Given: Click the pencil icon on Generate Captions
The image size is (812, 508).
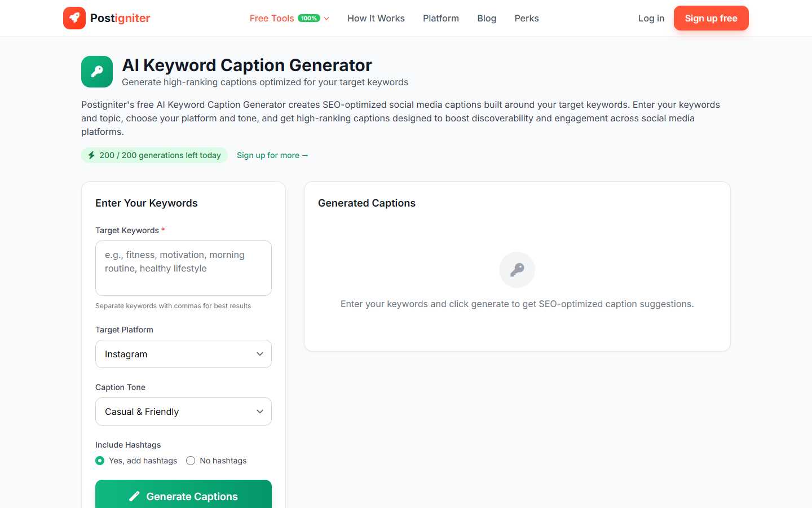Looking at the screenshot, I should (x=134, y=496).
